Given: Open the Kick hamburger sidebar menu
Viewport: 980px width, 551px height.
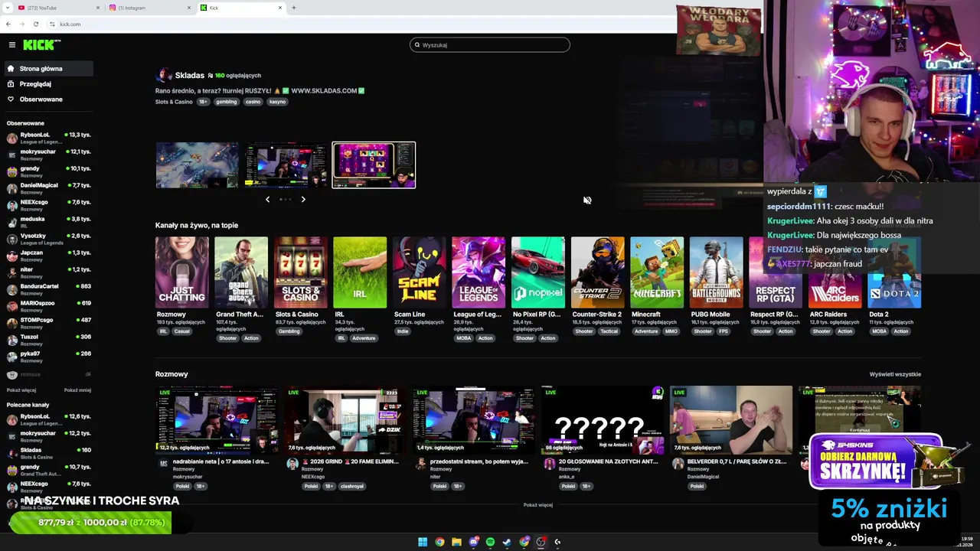Looking at the screenshot, I should pos(11,45).
